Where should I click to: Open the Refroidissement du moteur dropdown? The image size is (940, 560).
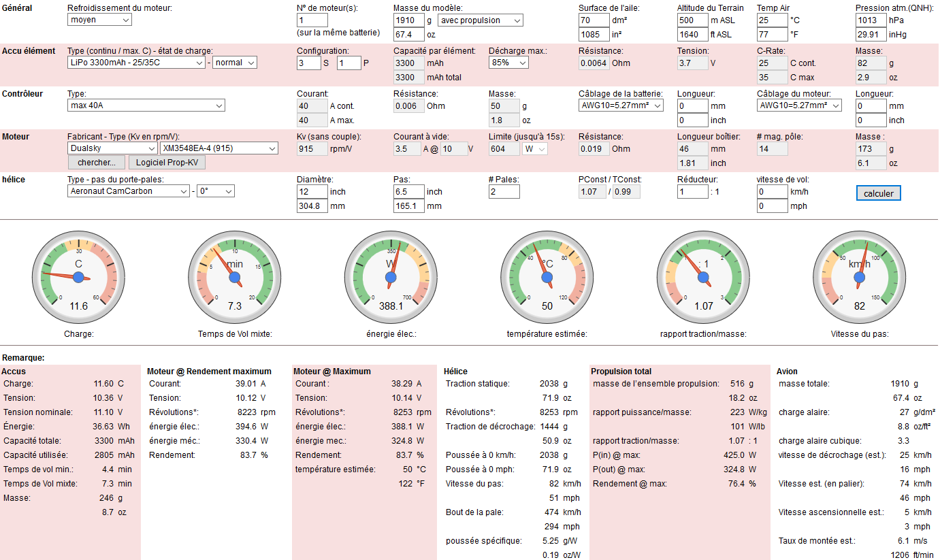coord(100,20)
